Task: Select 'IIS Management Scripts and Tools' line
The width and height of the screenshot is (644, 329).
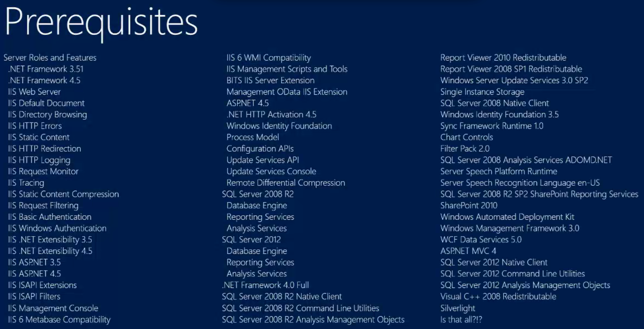Action: (x=287, y=69)
